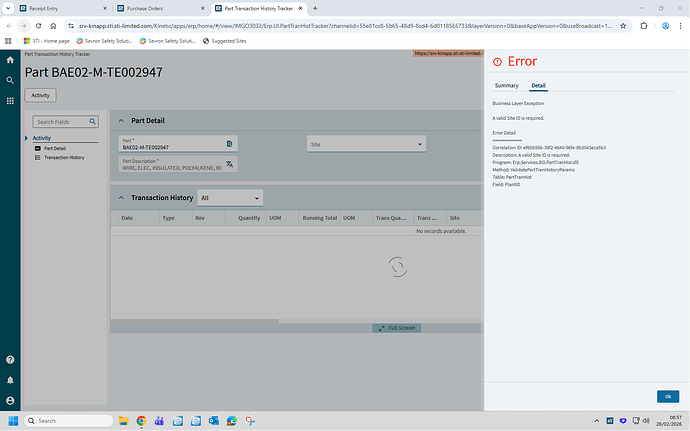Switch to the Summary tab in Error panel
Screen dimensions: 690x431
pos(506,85)
